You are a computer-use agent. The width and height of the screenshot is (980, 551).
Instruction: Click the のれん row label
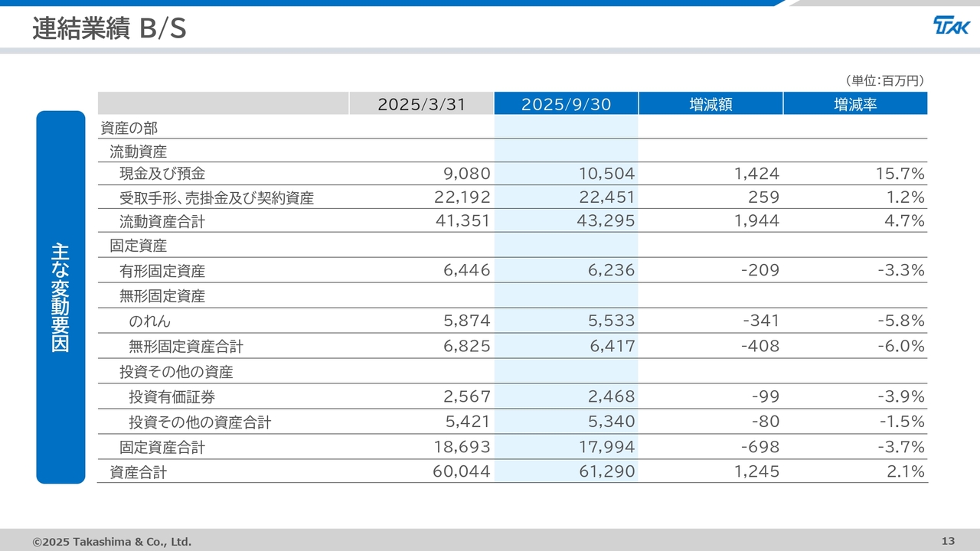(x=149, y=321)
